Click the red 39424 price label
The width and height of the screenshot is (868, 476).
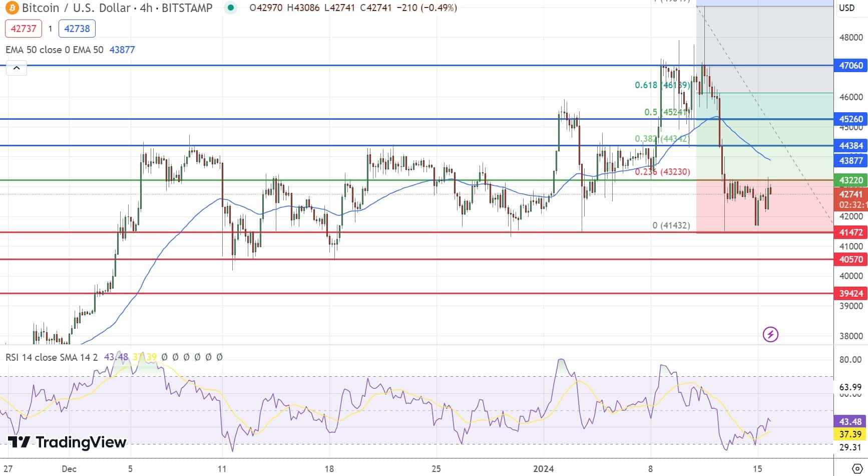[x=850, y=294]
